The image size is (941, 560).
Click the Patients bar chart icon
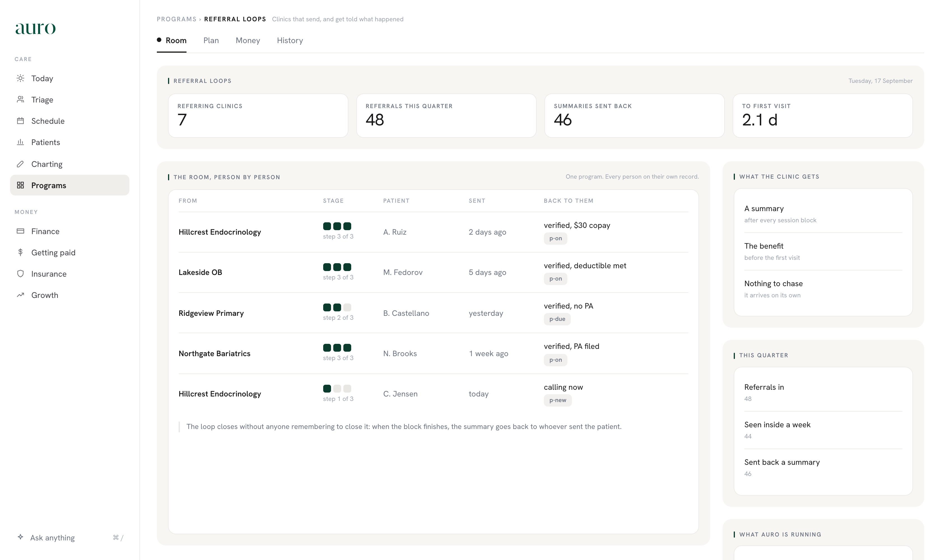click(x=20, y=142)
